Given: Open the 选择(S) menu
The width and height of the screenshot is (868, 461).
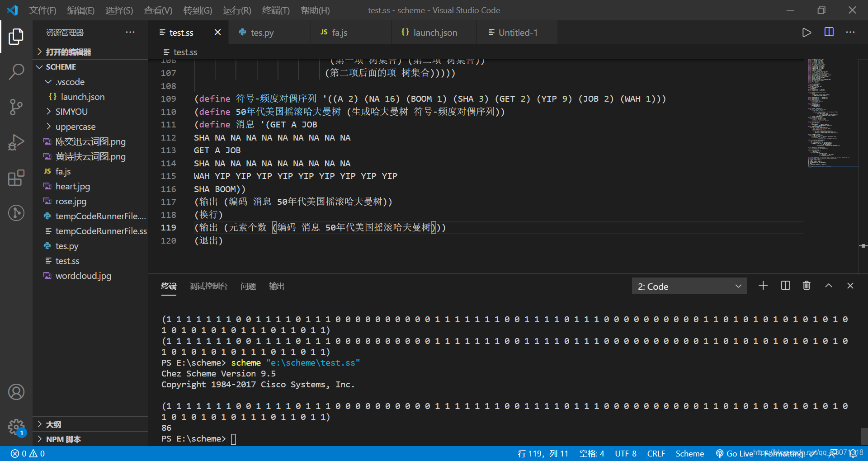Looking at the screenshot, I should 119,10.
